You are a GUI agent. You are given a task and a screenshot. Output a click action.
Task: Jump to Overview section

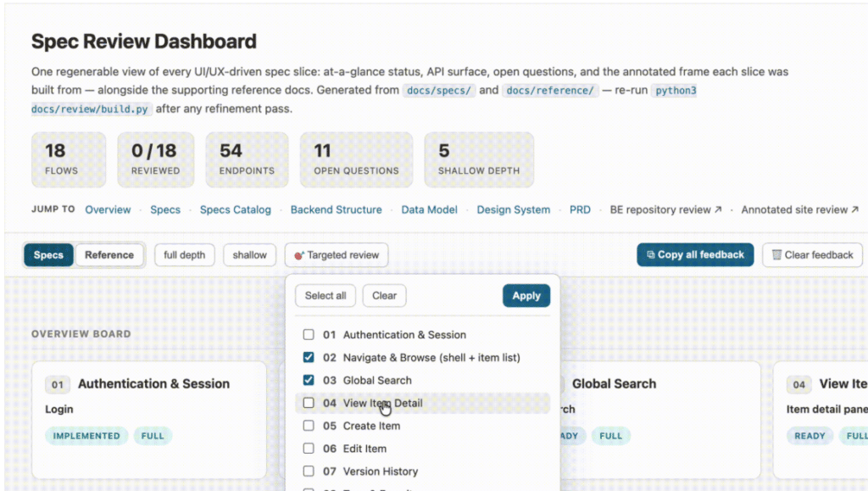108,209
